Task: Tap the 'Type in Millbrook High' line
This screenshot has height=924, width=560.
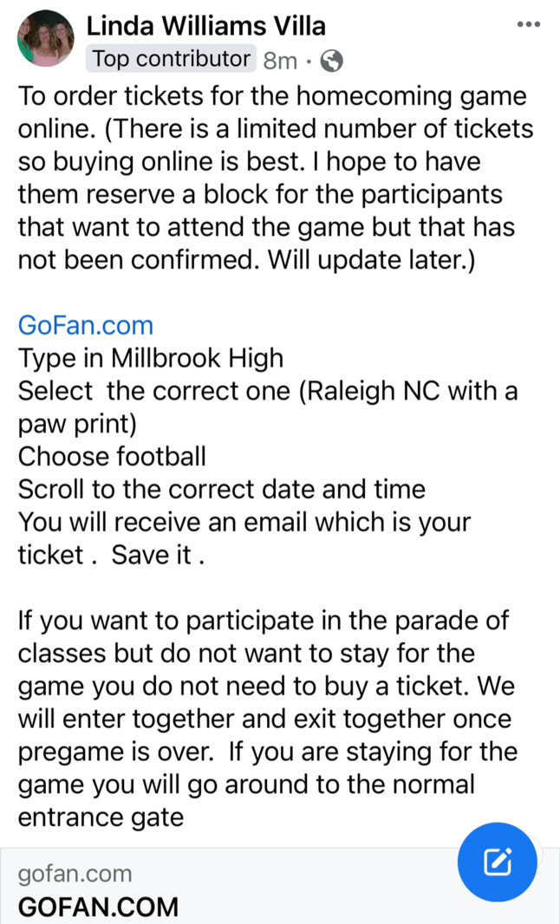Action: pos(150,359)
